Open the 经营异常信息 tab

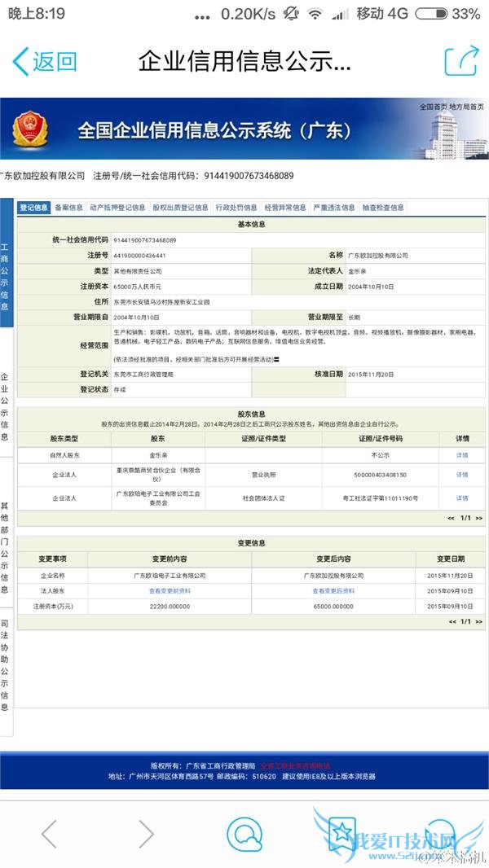[x=285, y=208]
